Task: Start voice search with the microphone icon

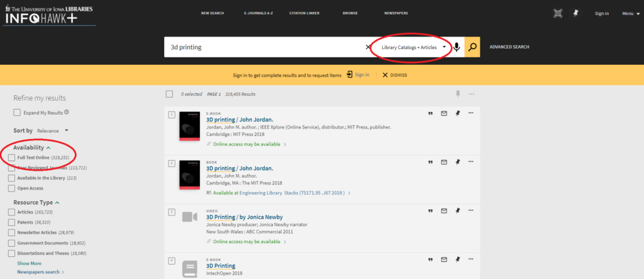Action: click(x=457, y=47)
